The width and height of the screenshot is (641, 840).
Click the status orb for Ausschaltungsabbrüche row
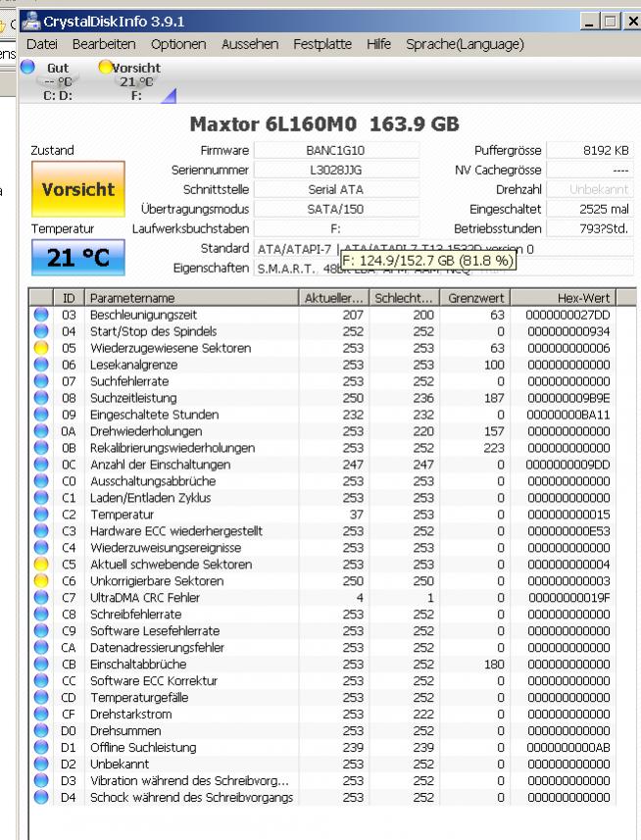(41, 480)
